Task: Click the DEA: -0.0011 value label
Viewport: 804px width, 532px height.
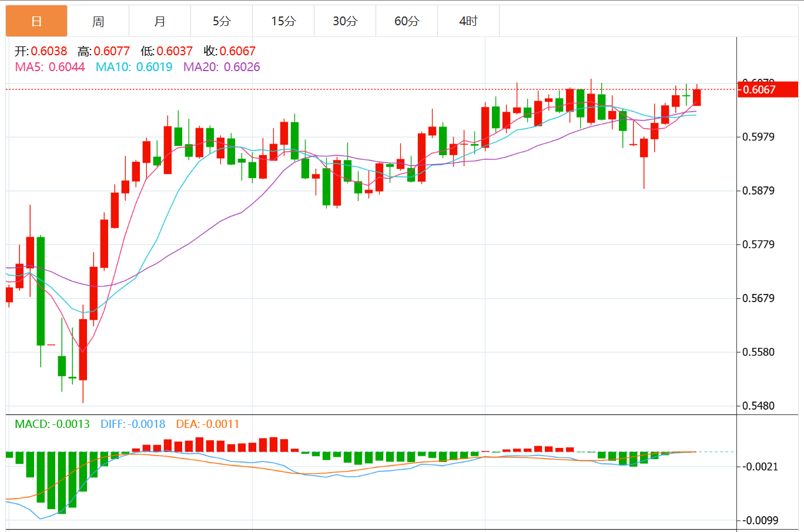Action: click(x=207, y=424)
